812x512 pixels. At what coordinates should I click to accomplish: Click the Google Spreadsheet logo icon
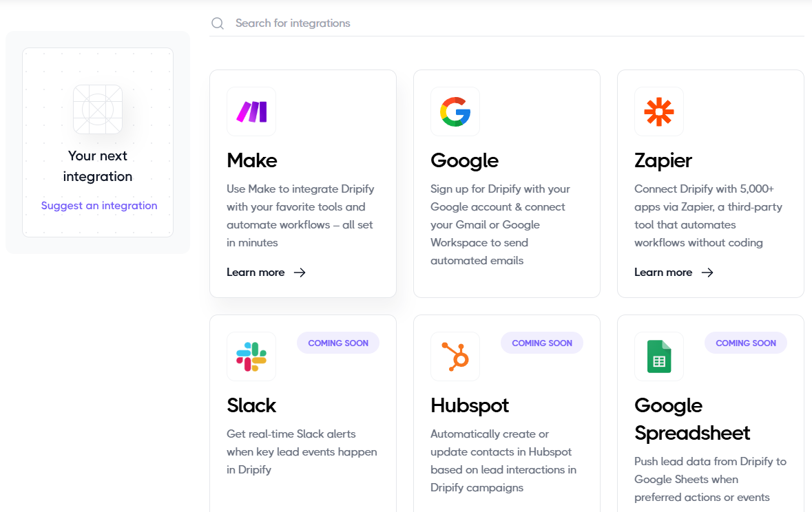[x=659, y=356]
